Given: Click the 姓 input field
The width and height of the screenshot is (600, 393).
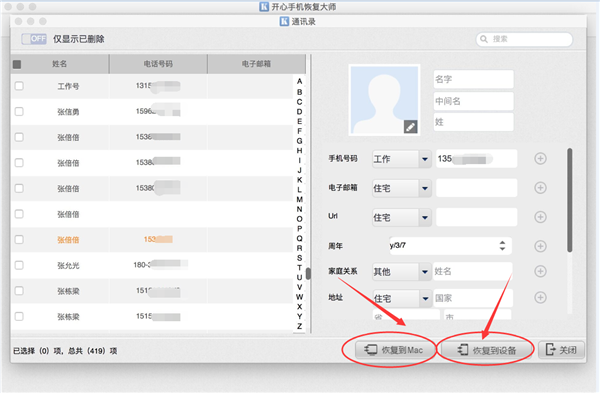Looking at the screenshot, I should [473, 122].
